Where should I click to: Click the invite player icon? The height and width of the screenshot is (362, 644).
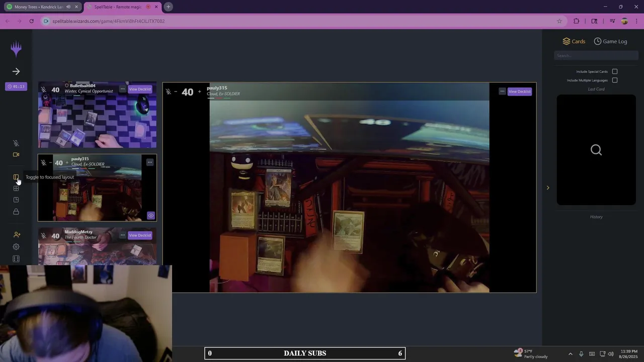pos(17,235)
